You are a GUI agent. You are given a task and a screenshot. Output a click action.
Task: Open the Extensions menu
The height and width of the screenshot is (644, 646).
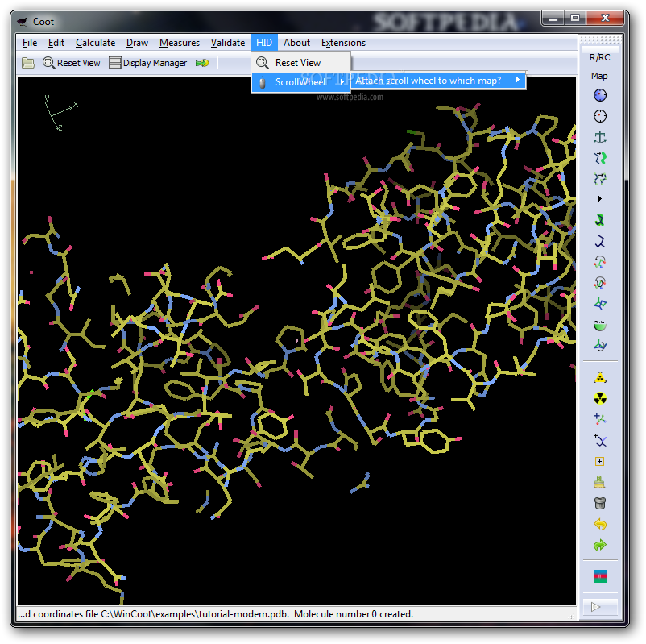click(344, 43)
